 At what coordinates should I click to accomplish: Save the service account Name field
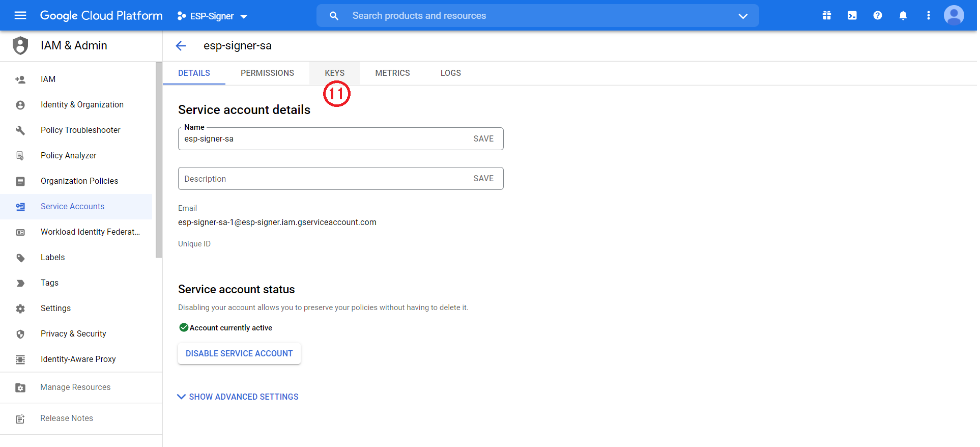(483, 138)
